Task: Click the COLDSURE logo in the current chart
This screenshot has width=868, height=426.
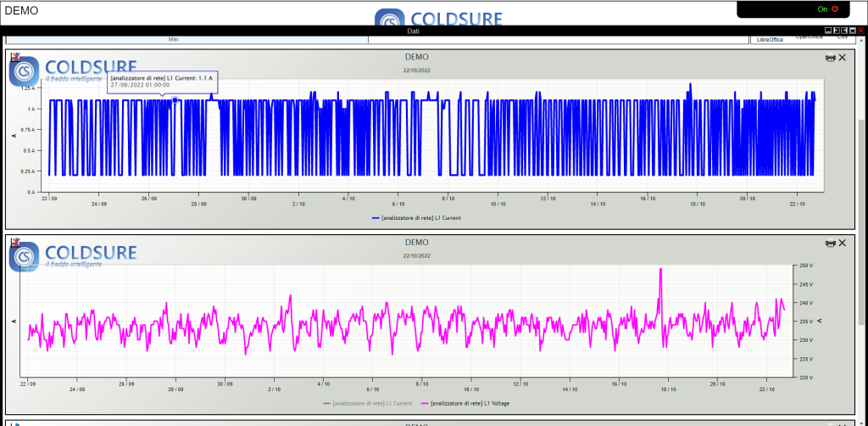Action: 73,71
